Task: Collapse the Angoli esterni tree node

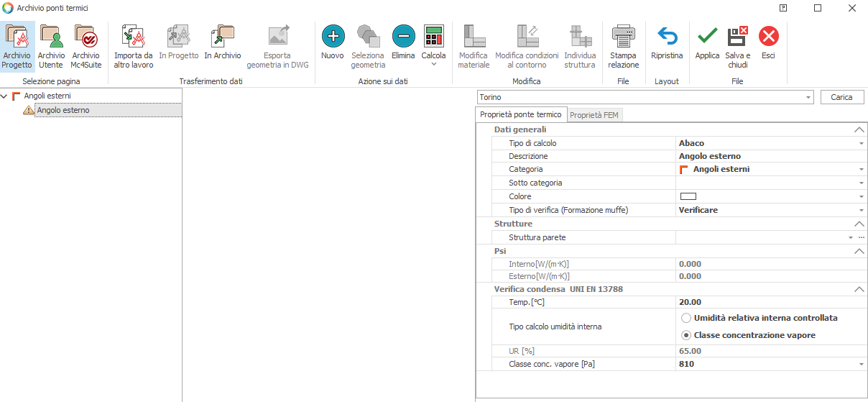Action: 6,96
